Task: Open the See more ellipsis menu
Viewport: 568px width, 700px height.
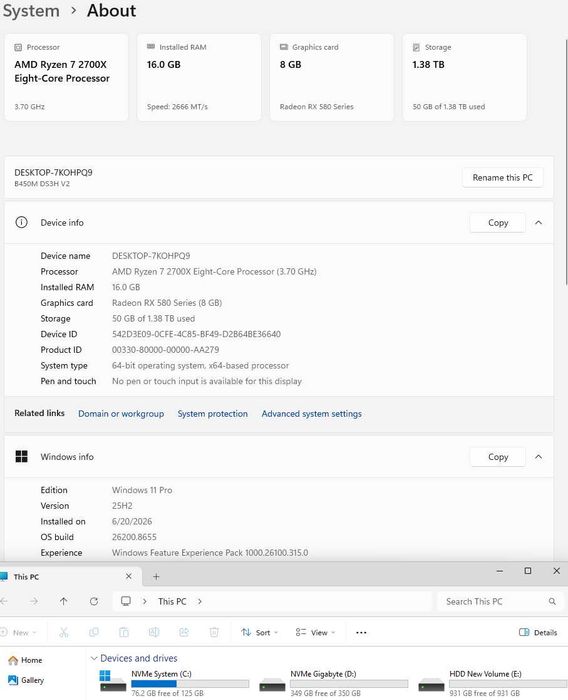Action: [361, 633]
